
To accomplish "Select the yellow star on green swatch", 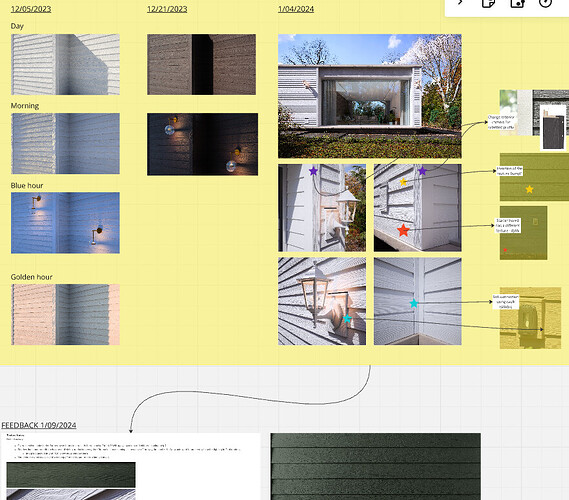I will pyautogui.click(x=529, y=189).
